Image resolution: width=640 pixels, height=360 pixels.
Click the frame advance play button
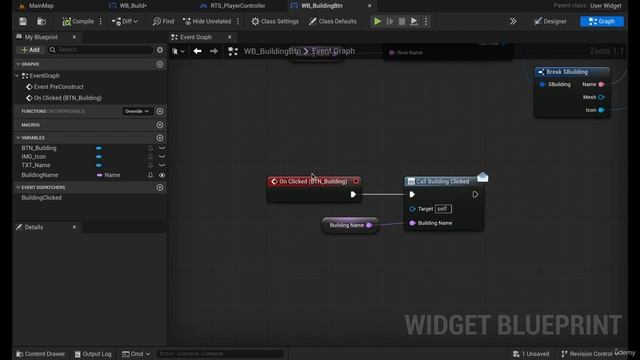390,21
